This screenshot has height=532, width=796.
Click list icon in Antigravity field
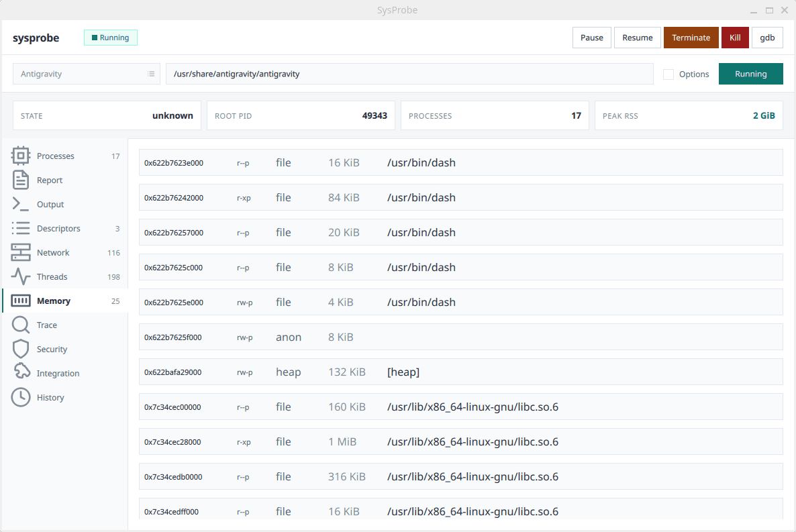(151, 74)
